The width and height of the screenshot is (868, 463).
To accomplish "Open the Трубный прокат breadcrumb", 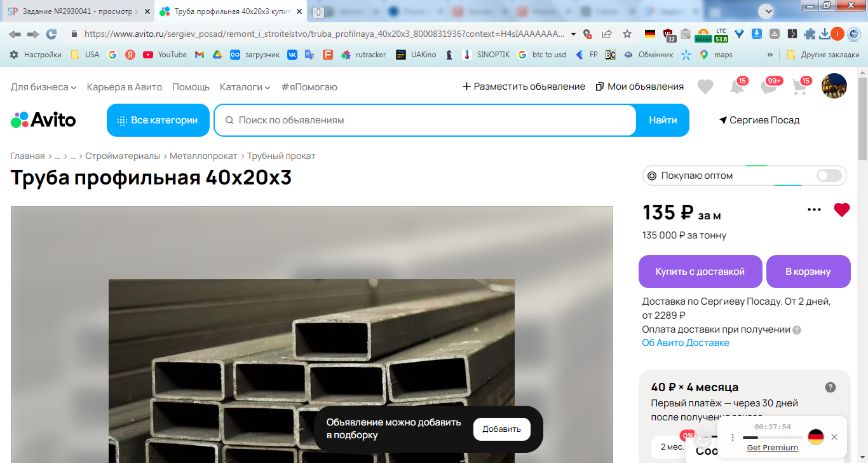I will pyautogui.click(x=281, y=156).
